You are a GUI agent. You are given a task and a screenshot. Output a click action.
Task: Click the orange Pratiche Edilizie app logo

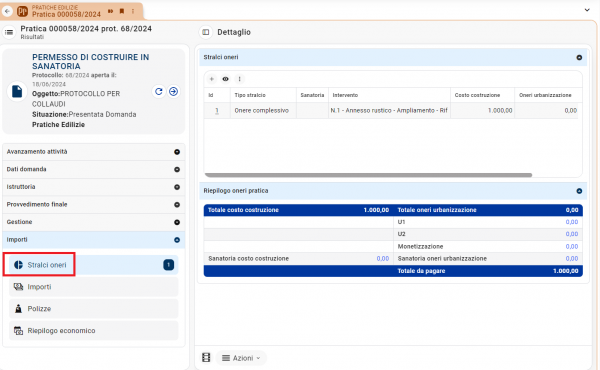click(x=22, y=11)
